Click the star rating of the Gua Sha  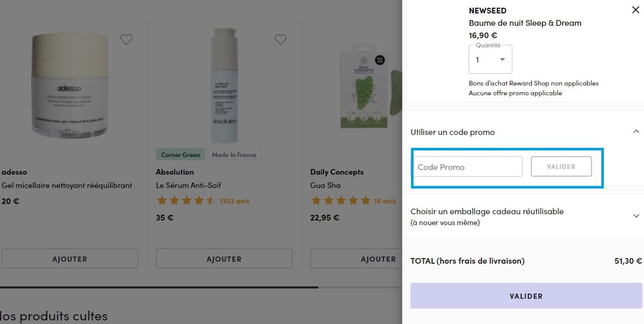tap(341, 201)
